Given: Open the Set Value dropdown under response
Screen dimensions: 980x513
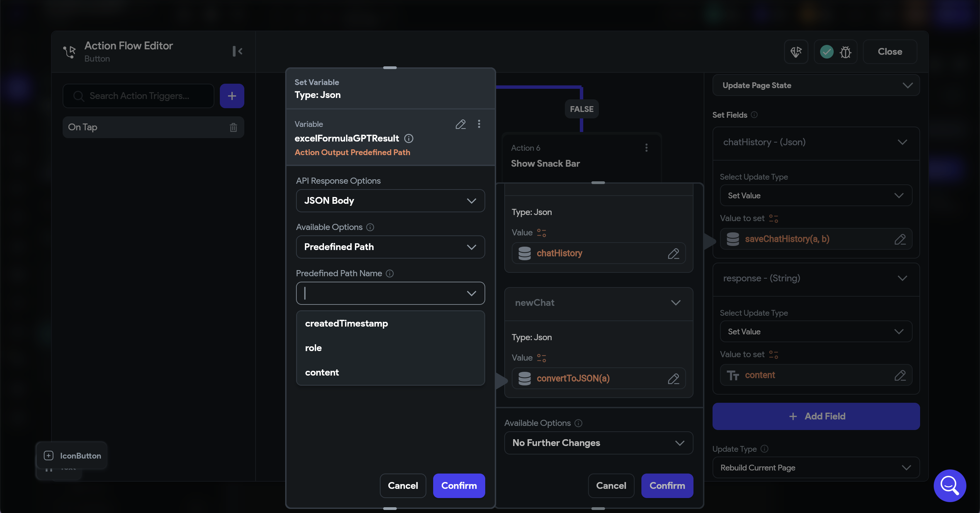Looking at the screenshot, I should [816, 332].
